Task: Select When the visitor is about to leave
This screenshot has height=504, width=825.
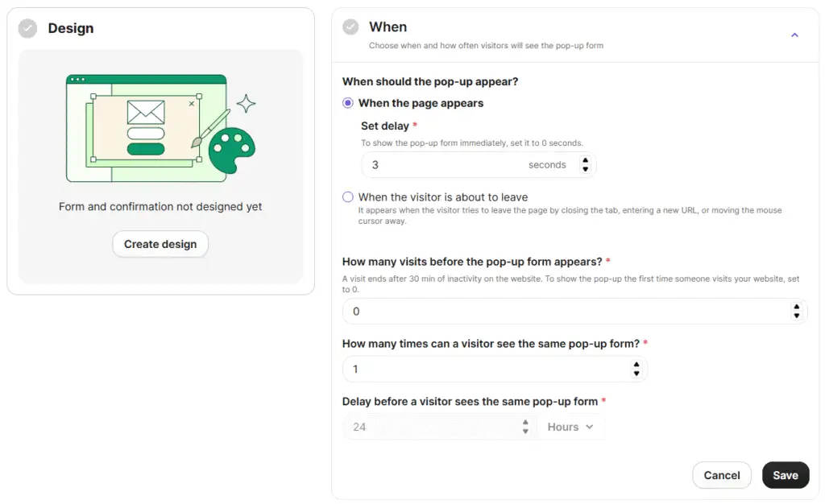Action: 347,196
